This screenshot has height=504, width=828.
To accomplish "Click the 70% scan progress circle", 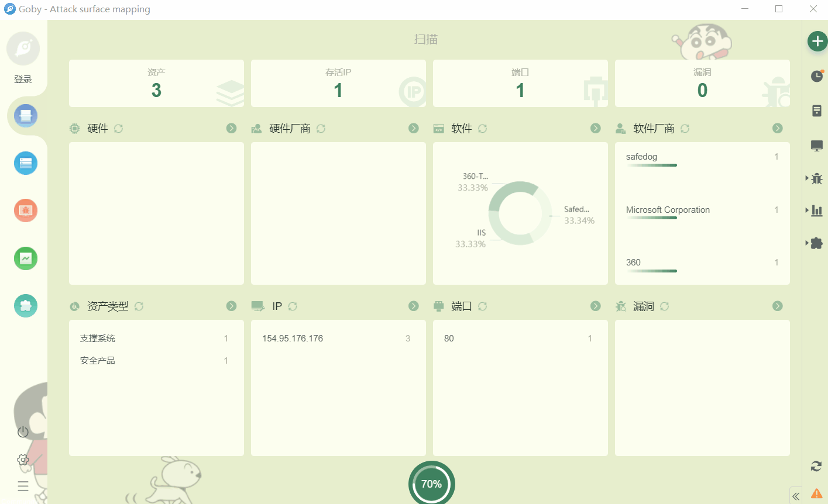I will pos(432,484).
